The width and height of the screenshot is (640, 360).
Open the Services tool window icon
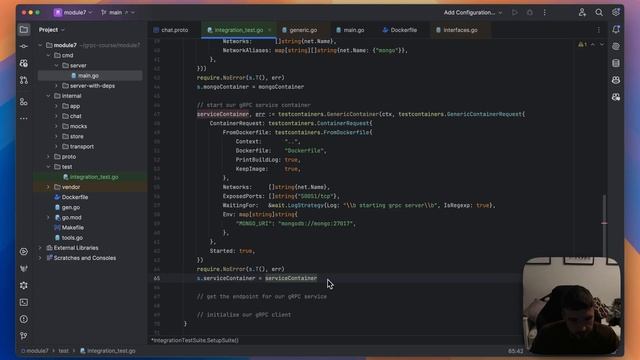point(24,251)
